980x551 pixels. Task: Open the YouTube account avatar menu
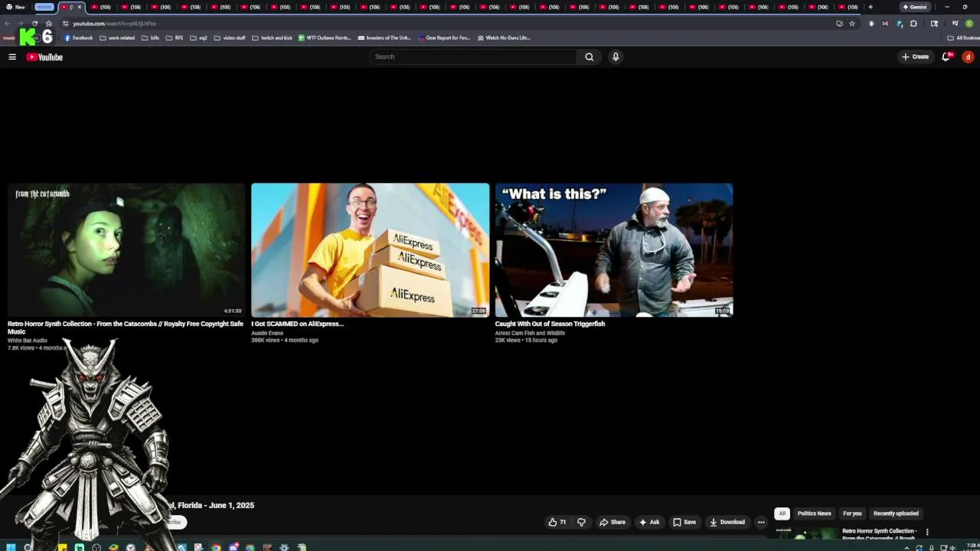click(968, 57)
